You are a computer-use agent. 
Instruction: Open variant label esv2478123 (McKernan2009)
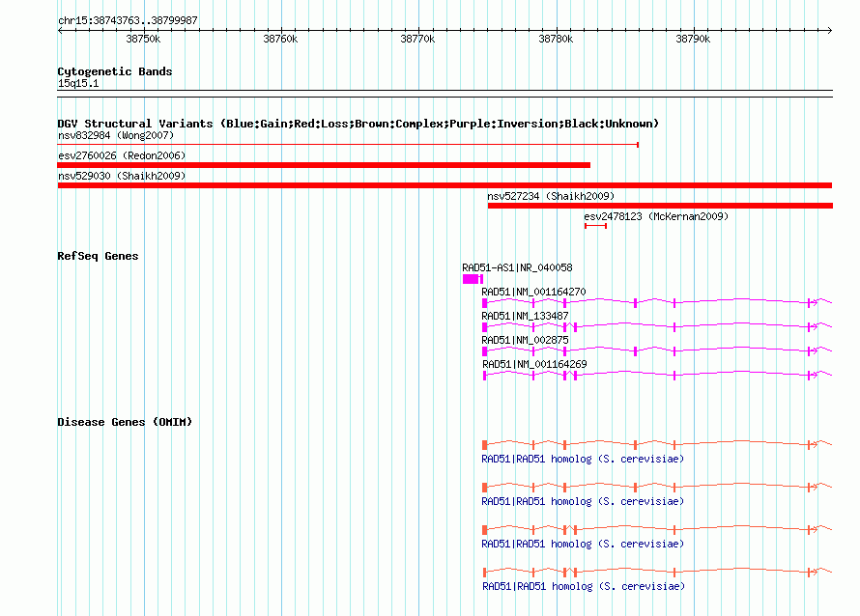click(656, 216)
